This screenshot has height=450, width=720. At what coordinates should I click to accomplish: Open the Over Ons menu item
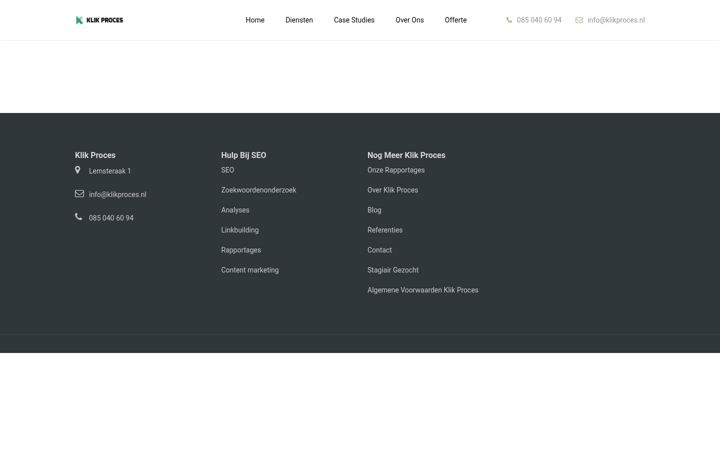[x=410, y=20]
